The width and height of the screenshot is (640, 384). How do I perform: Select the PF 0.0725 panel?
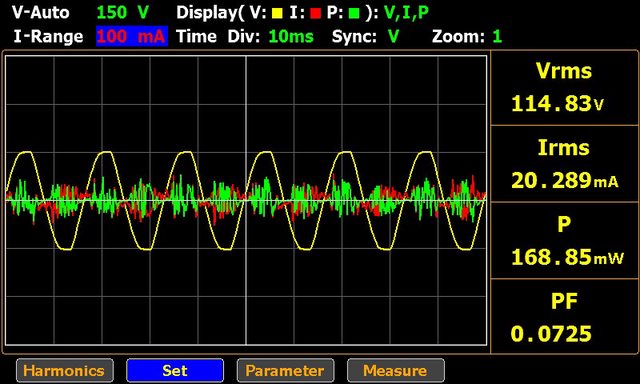click(564, 316)
